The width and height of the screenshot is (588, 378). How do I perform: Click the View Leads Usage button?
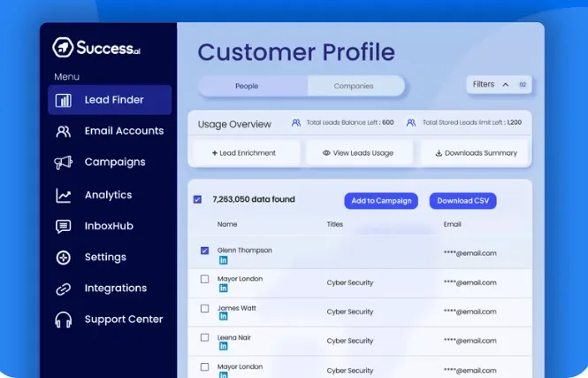pos(359,153)
